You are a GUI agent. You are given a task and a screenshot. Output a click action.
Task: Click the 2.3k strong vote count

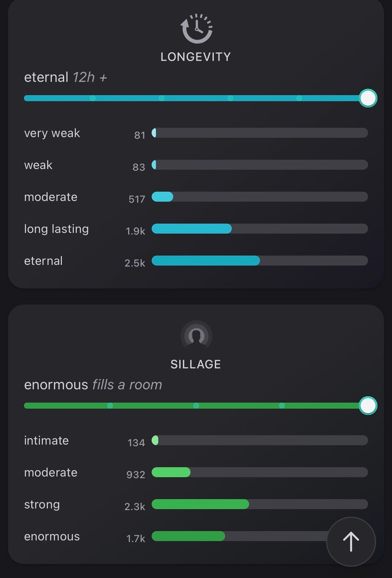[x=135, y=506]
